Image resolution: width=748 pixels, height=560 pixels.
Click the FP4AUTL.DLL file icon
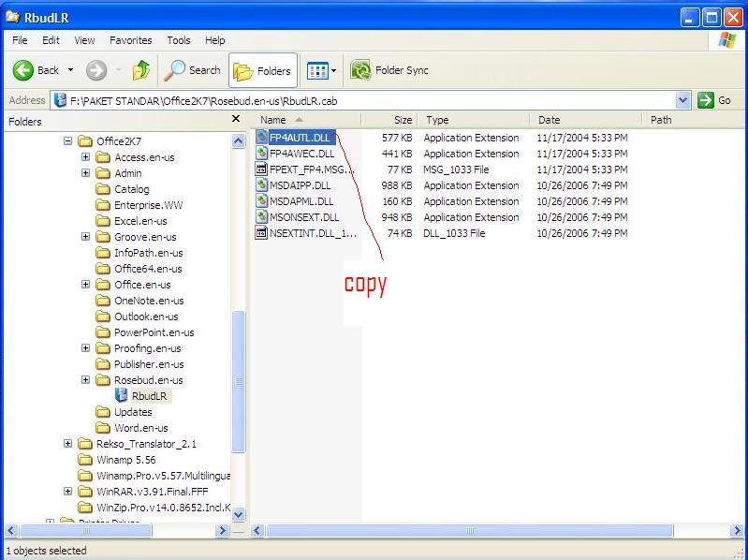(261, 138)
